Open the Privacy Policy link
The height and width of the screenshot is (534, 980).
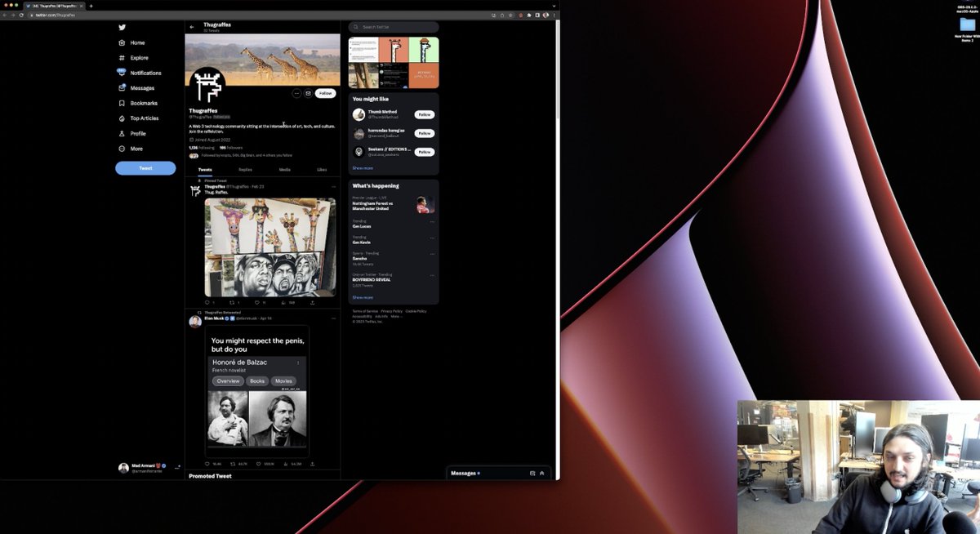point(391,311)
